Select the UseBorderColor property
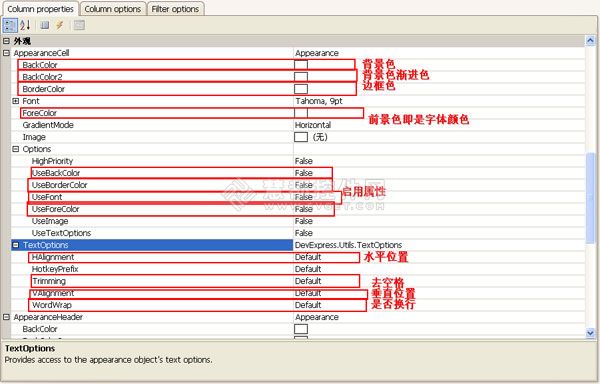The image size is (600, 384). [x=60, y=185]
